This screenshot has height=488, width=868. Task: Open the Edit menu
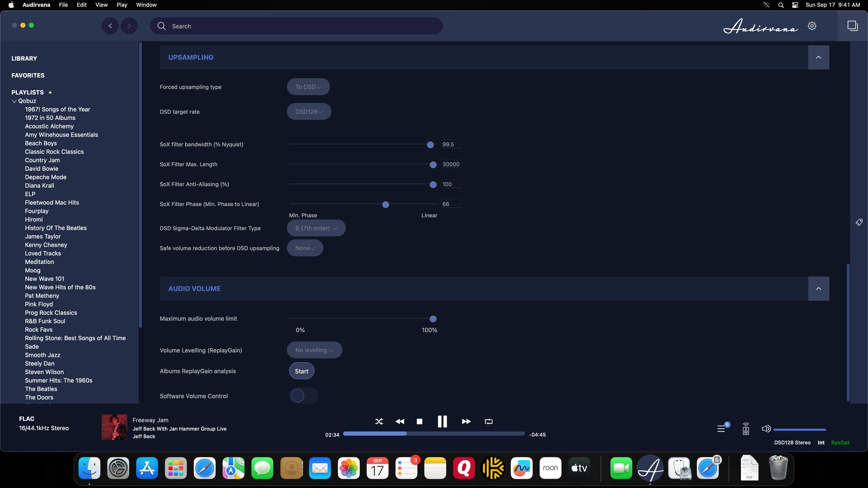(x=82, y=5)
